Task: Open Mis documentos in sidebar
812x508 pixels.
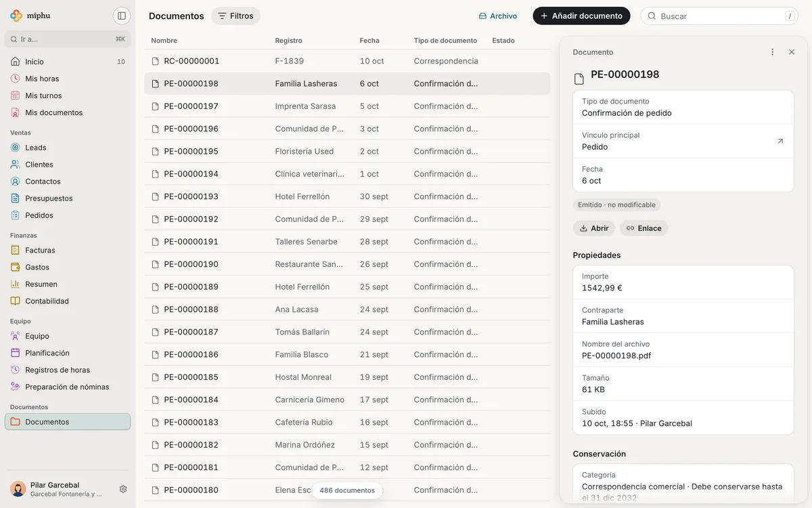Action: coord(68,112)
